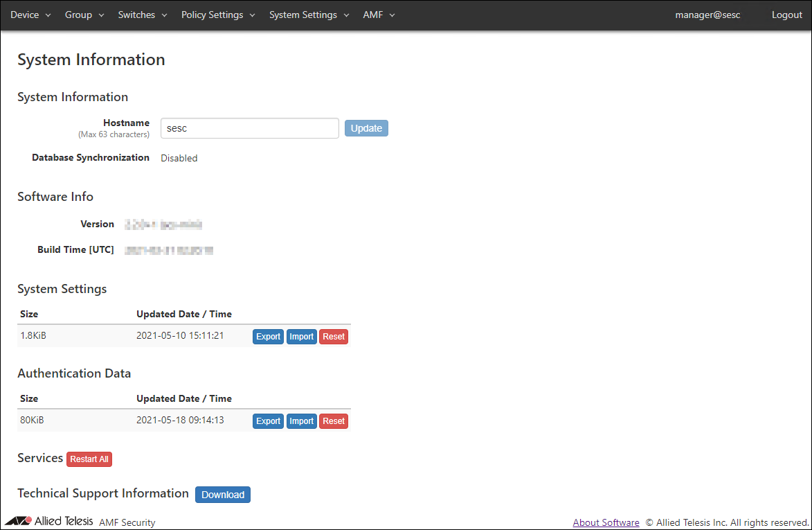Viewport: 812px width, 530px height.
Task: Open the AMF menu
Action: pyautogui.click(x=379, y=15)
